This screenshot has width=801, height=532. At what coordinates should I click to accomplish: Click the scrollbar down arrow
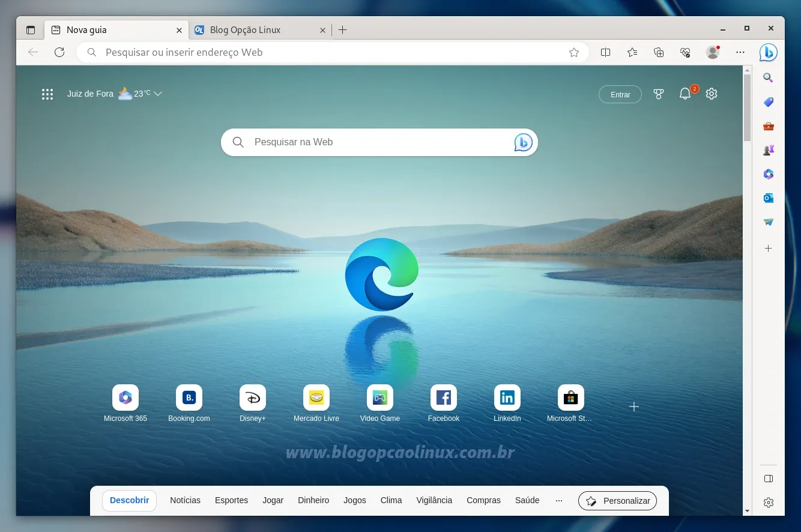[747, 511]
